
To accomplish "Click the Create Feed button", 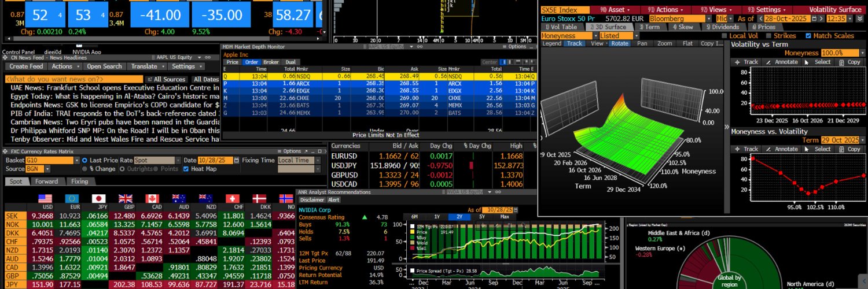I will coord(27,66).
